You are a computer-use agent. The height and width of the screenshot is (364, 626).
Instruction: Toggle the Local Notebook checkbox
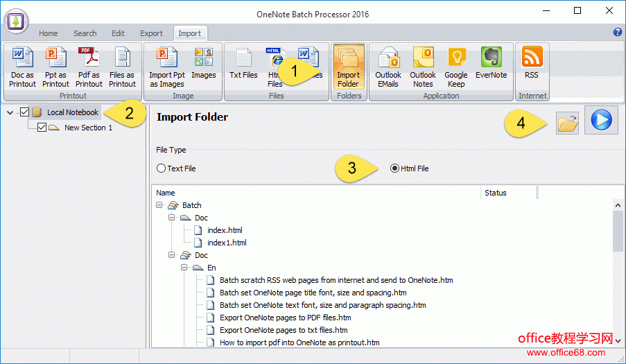tap(25, 112)
